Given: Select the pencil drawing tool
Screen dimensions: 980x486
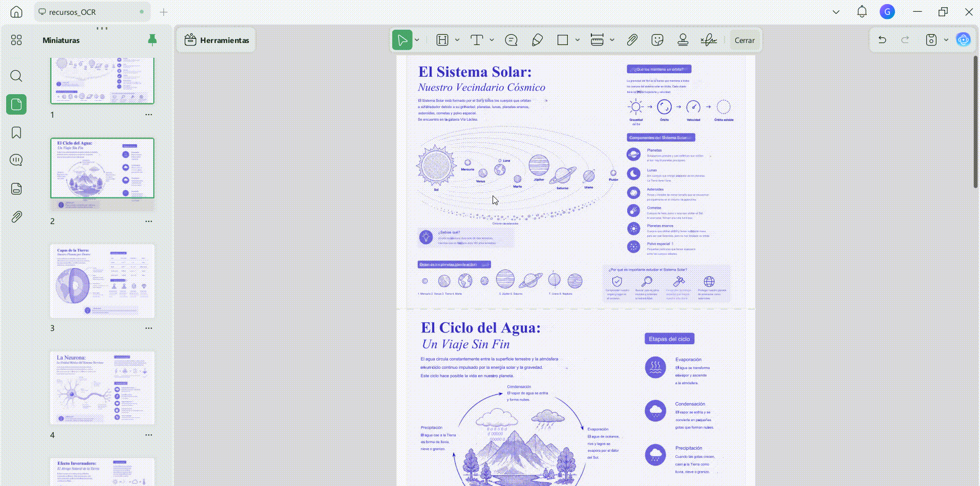Looking at the screenshot, I should tap(537, 40).
